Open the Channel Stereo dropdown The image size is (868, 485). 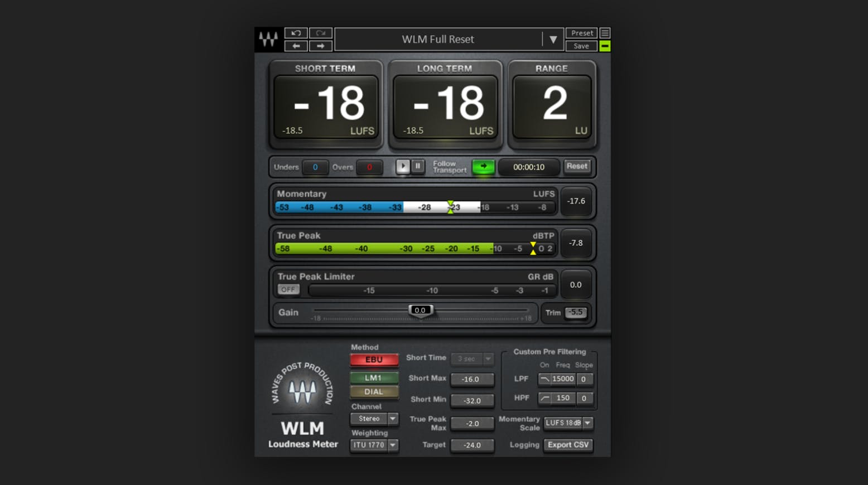click(x=374, y=419)
